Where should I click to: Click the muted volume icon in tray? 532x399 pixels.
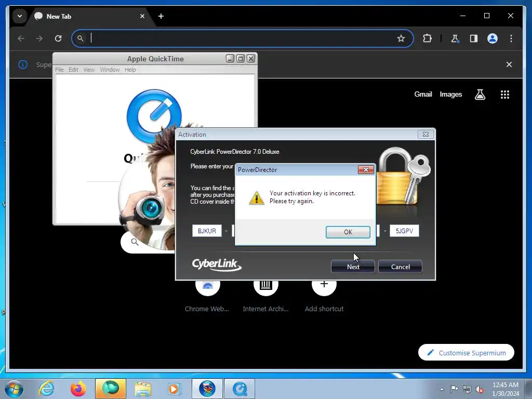pyautogui.click(x=480, y=390)
